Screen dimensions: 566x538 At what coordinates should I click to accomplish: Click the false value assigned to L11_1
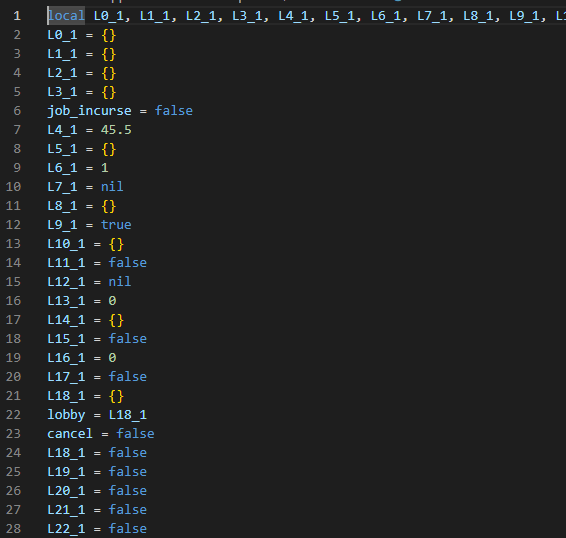(128, 263)
